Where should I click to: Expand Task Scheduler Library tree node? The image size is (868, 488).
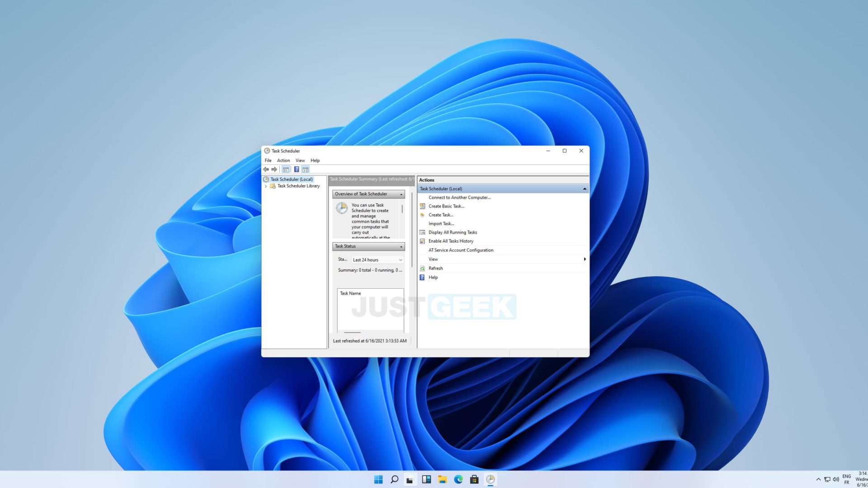click(x=266, y=186)
